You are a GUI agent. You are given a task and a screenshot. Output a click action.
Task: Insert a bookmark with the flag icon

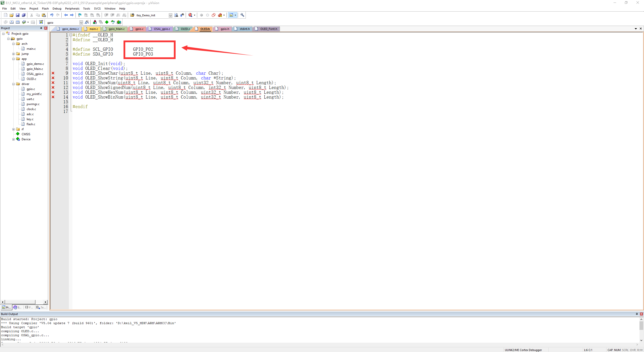[80, 15]
